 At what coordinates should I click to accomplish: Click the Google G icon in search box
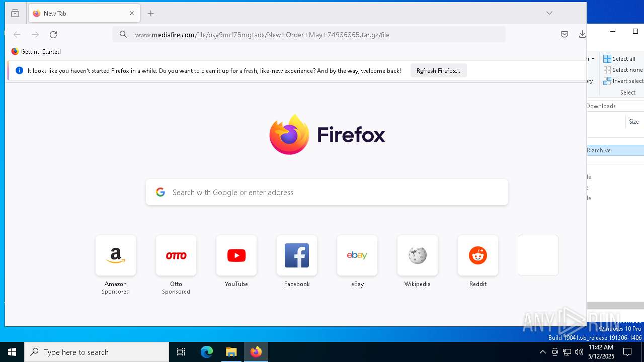pyautogui.click(x=160, y=192)
